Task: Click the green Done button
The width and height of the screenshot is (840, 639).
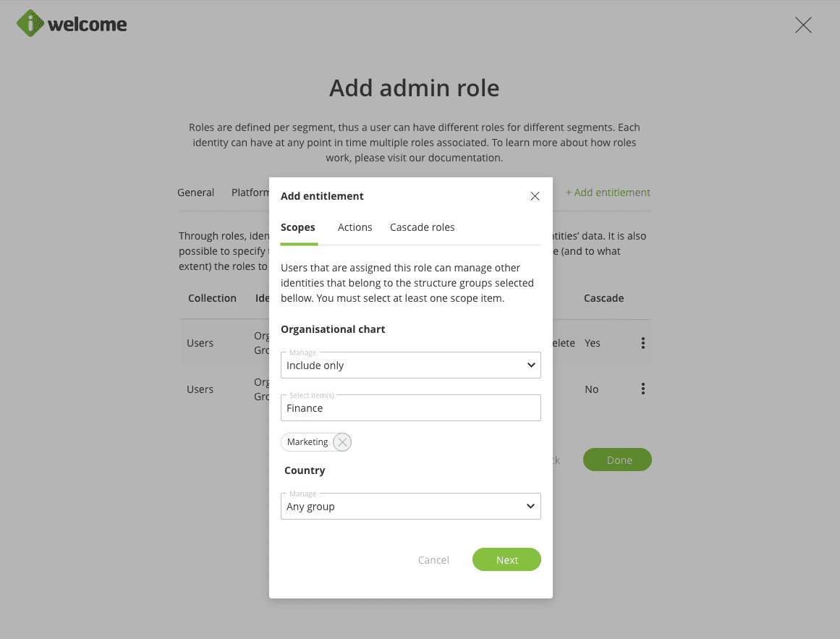Action: pos(617,460)
